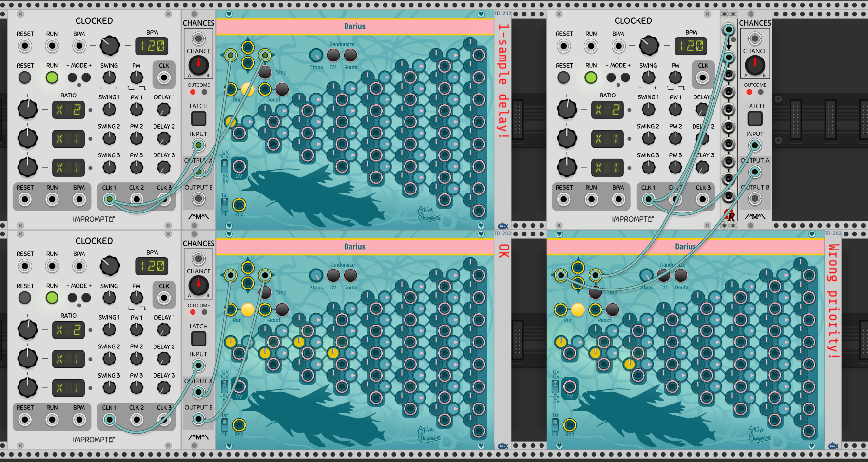Toggle LATCH button on top-left Chances
Screen dimensions: 868x462
click(198, 118)
